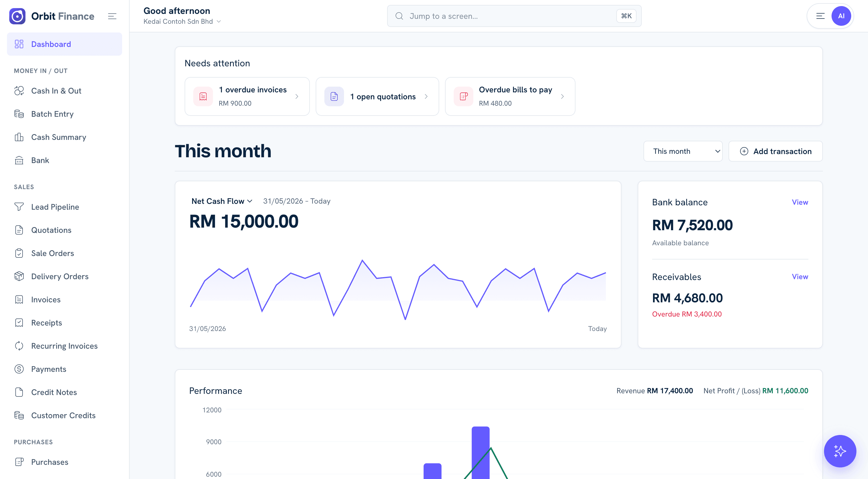
Task: Click the tallest purple Performance bar
Action: 481,453
